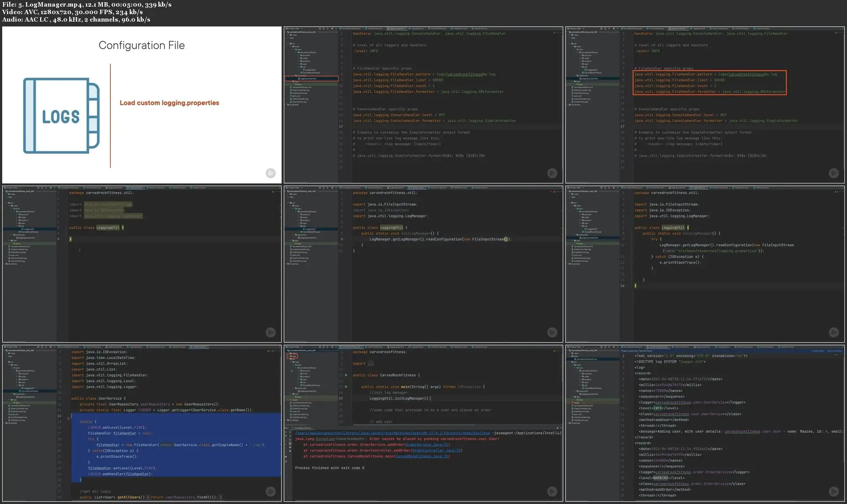Click the "public class UserService {" line

pos(98,399)
